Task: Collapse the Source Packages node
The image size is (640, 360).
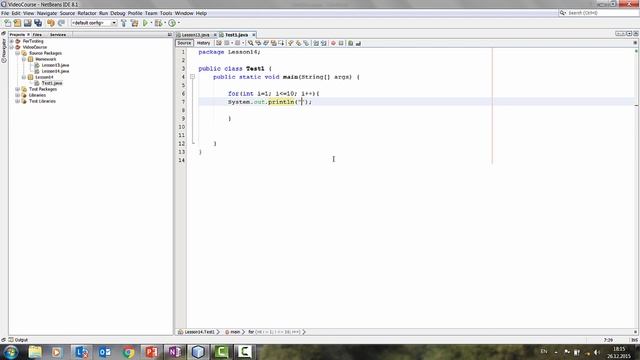Action: 18,53
